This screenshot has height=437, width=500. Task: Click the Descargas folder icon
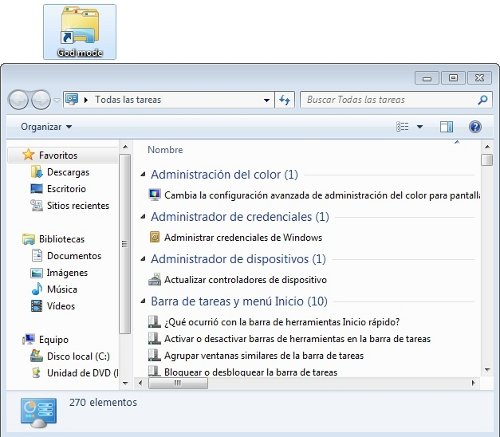coord(37,172)
